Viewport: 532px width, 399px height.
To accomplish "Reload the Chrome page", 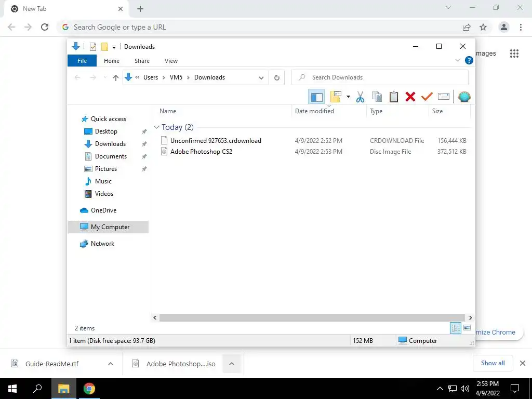I will (45, 27).
